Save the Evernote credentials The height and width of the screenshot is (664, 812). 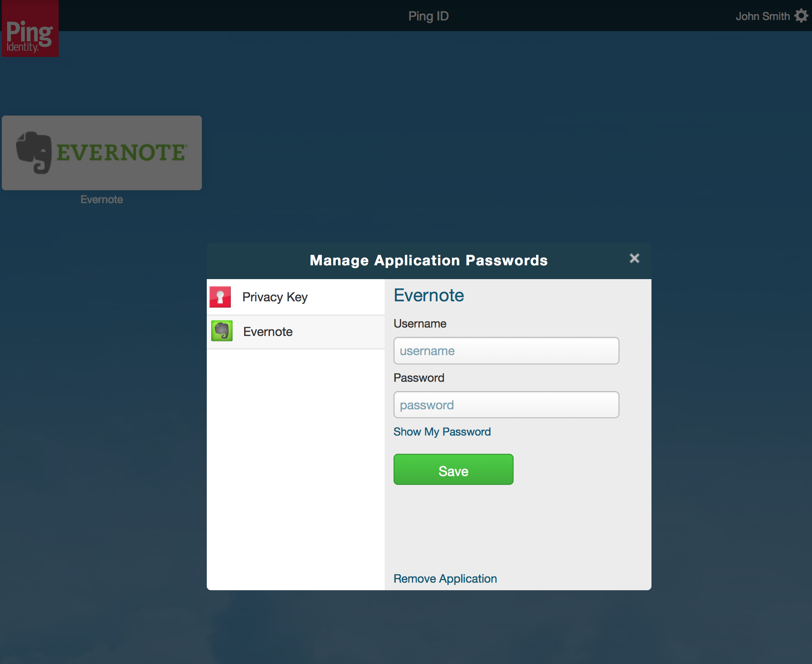(x=453, y=470)
